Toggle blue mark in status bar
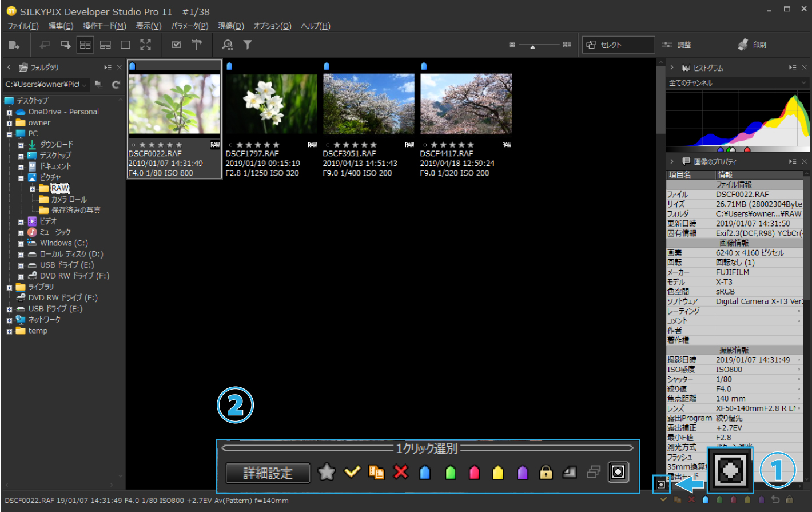Viewport: 812px width, 512px height. (x=706, y=499)
